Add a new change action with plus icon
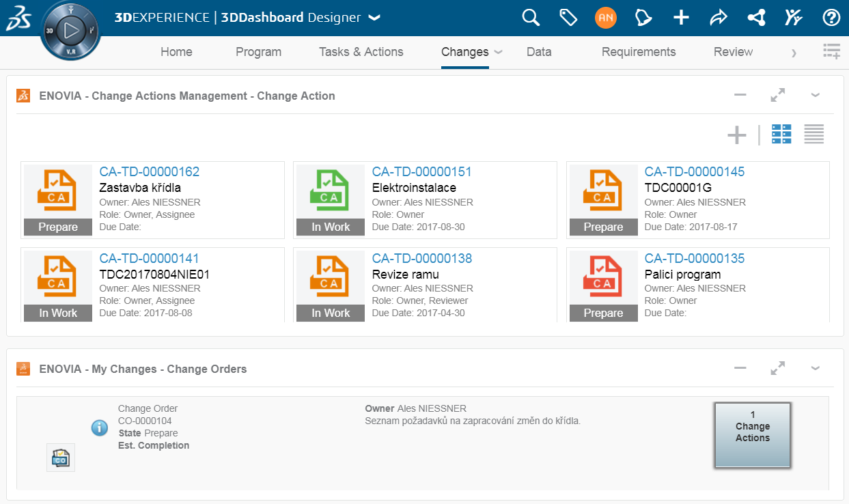The image size is (849, 504). (737, 135)
